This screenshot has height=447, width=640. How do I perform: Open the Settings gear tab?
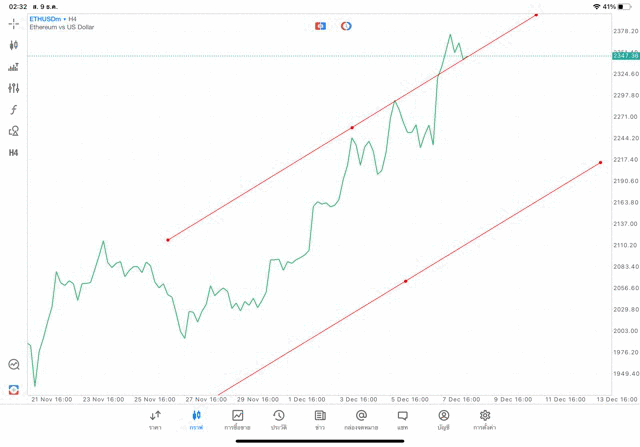coord(485,419)
